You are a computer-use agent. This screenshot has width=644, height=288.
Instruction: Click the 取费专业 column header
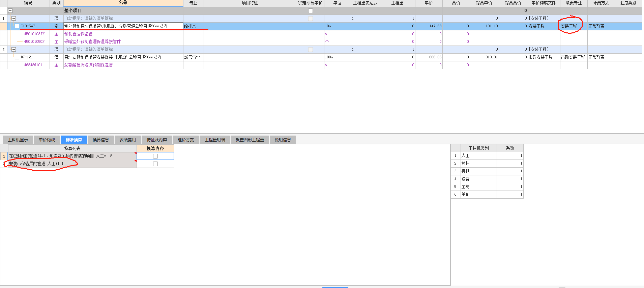click(574, 3)
